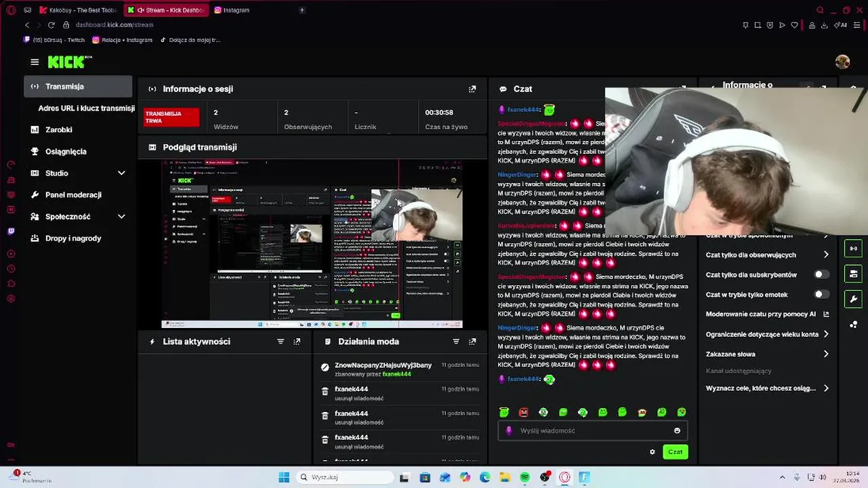Click the three-dots icon below wrench
The image size is (868, 488).
pyautogui.click(x=853, y=324)
